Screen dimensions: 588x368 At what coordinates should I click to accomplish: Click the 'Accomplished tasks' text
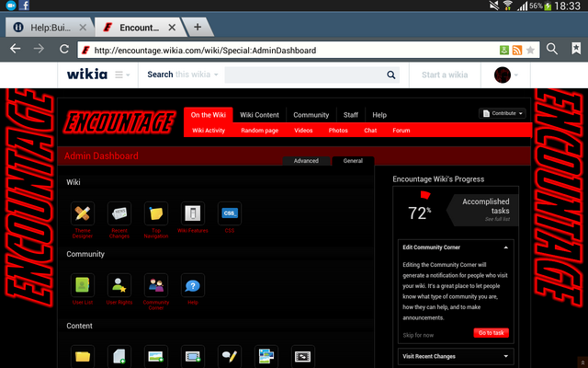(486, 206)
